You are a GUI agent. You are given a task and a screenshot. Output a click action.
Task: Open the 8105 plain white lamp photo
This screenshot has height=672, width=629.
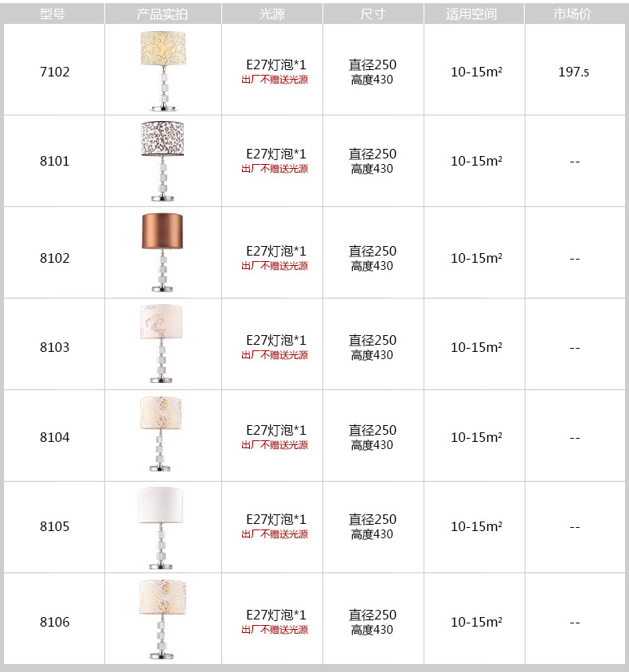[160, 528]
